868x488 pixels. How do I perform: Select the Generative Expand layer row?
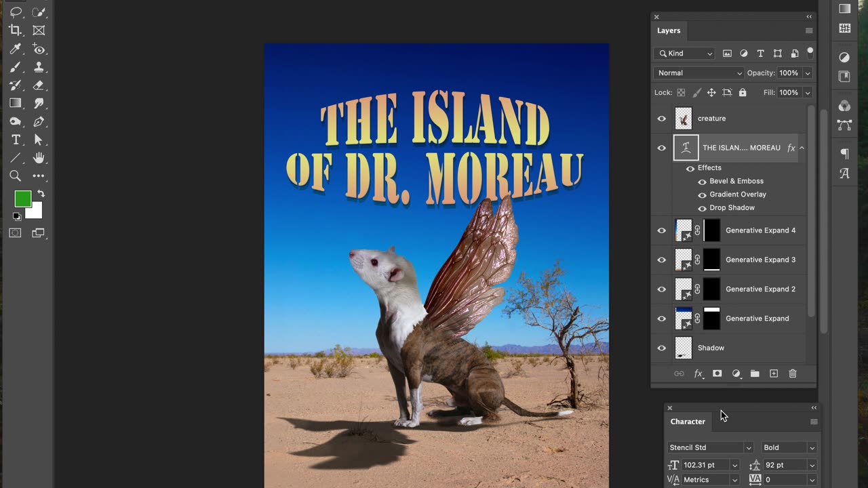pyautogui.click(x=730, y=319)
